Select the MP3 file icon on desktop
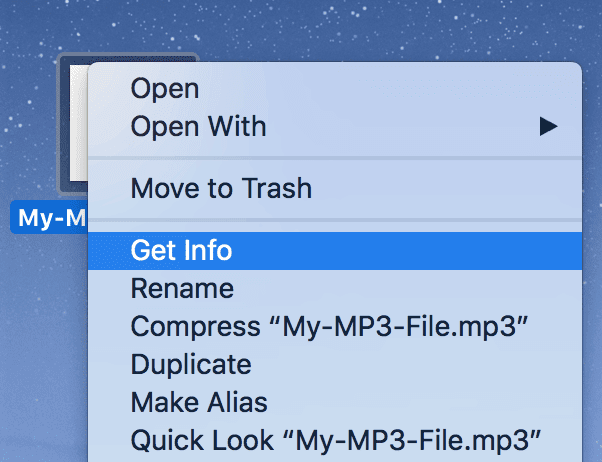The height and width of the screenshot is (462, 602). (73, 123)
